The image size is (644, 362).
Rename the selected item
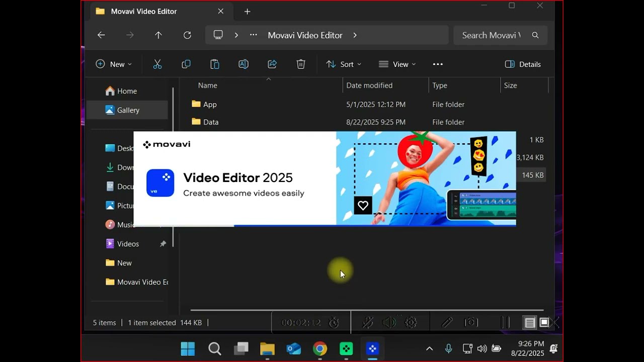click(244, 64)
